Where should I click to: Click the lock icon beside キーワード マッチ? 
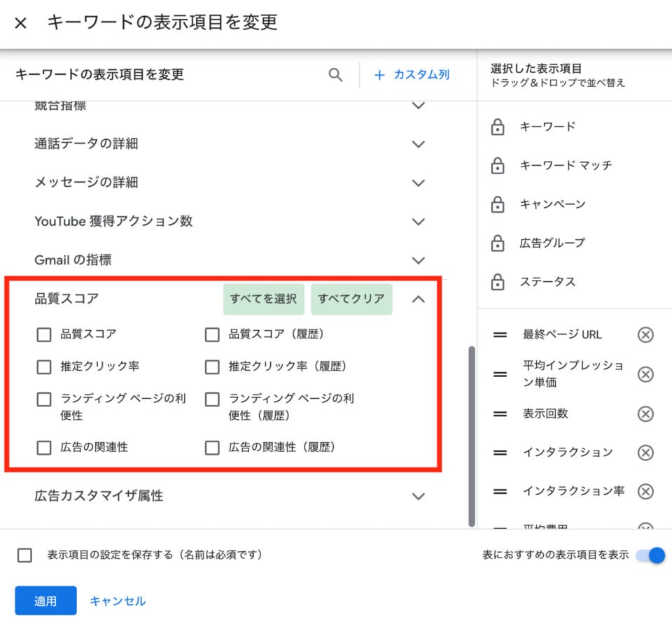point(497,165)
